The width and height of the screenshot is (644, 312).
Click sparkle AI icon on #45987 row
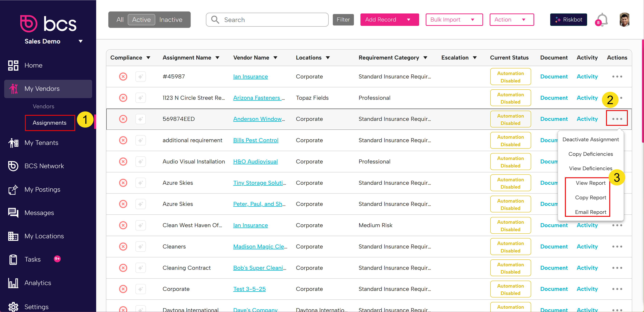click(x=141, y=77)
